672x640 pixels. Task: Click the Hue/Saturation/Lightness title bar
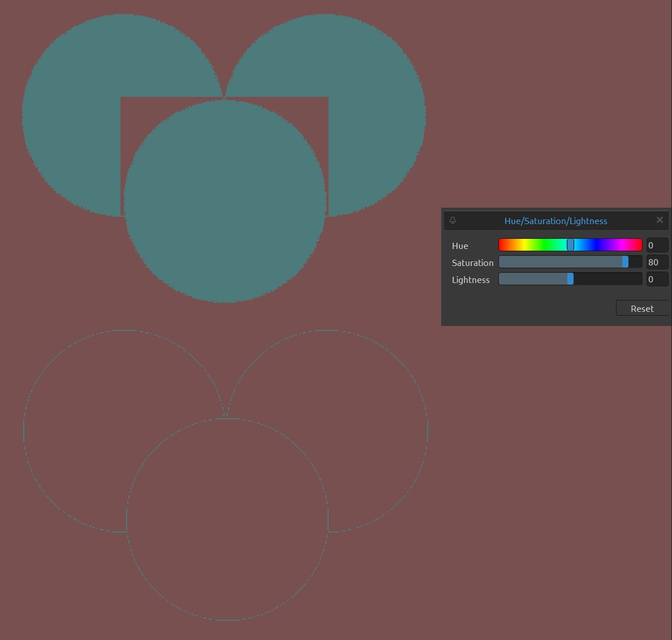[x=555, y=221]
